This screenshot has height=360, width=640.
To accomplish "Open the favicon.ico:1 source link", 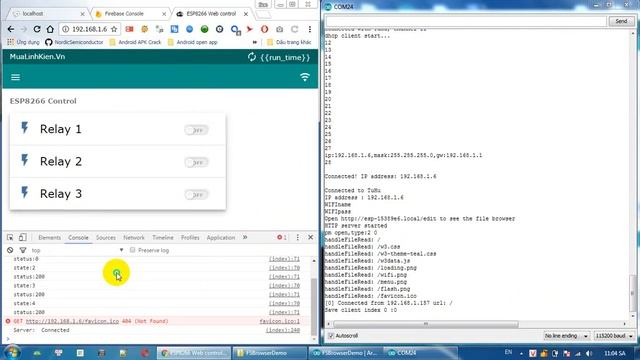I will [x=280, y=321].
